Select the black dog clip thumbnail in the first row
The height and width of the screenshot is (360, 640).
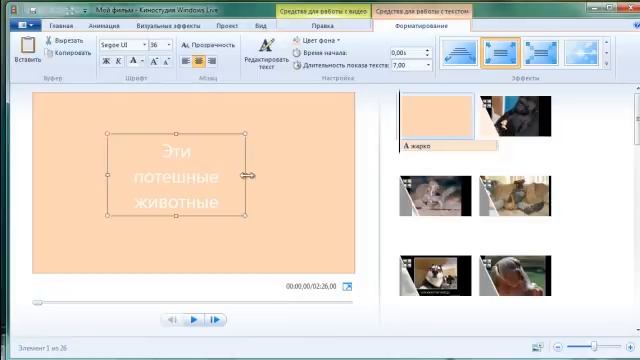coord(515,116)
